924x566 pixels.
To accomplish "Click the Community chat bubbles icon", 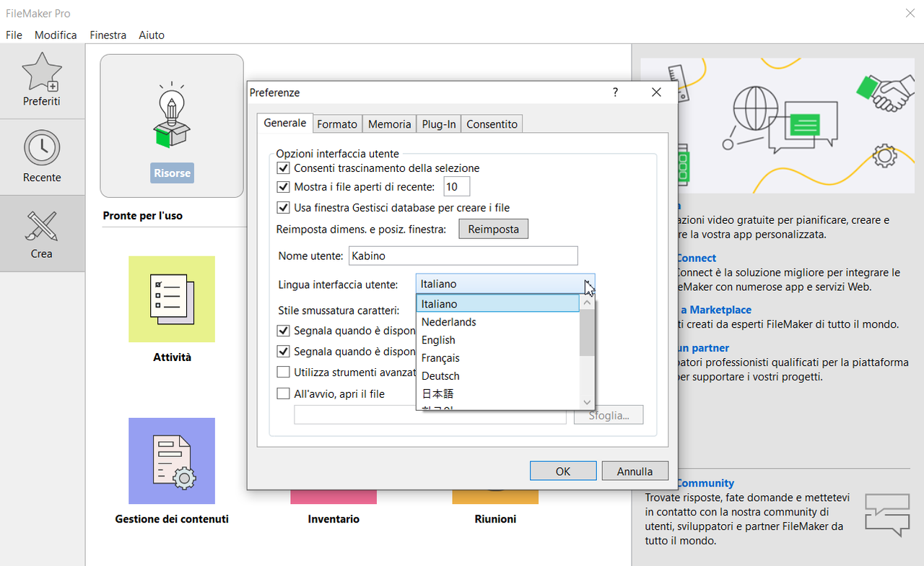I will coord(887,514).
